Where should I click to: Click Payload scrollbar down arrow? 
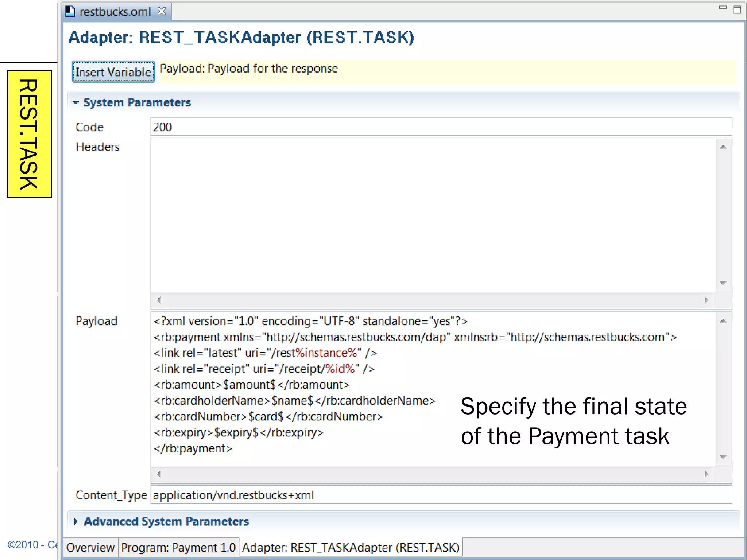coord(724,457)
